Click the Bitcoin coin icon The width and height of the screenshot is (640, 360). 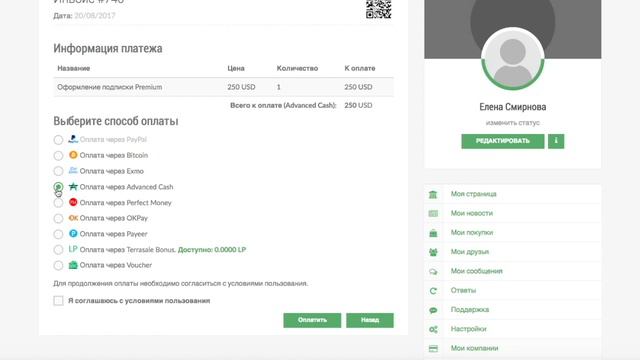pyautogui.click(x=73, y=155)
